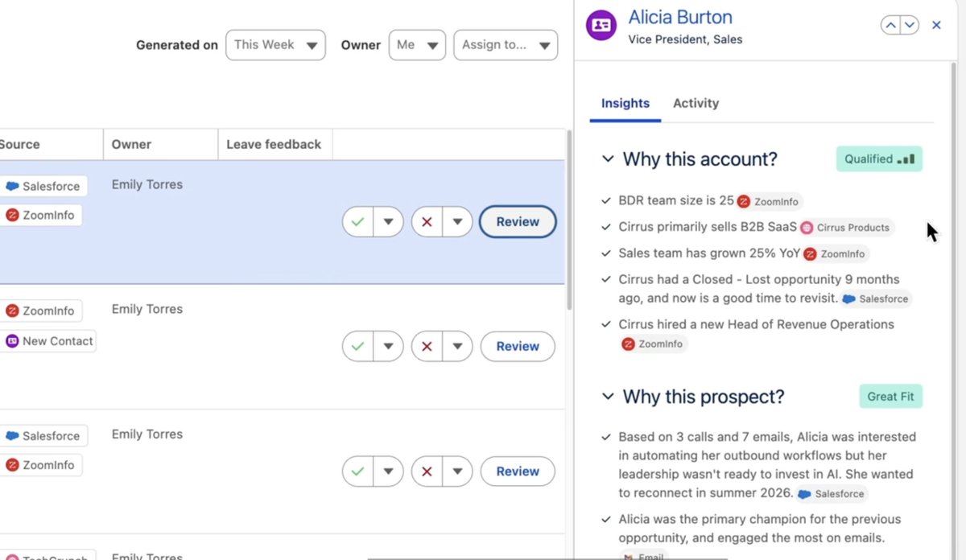966x560 pixels.
Task: Select the Insights tab
Action: [625, 103]
